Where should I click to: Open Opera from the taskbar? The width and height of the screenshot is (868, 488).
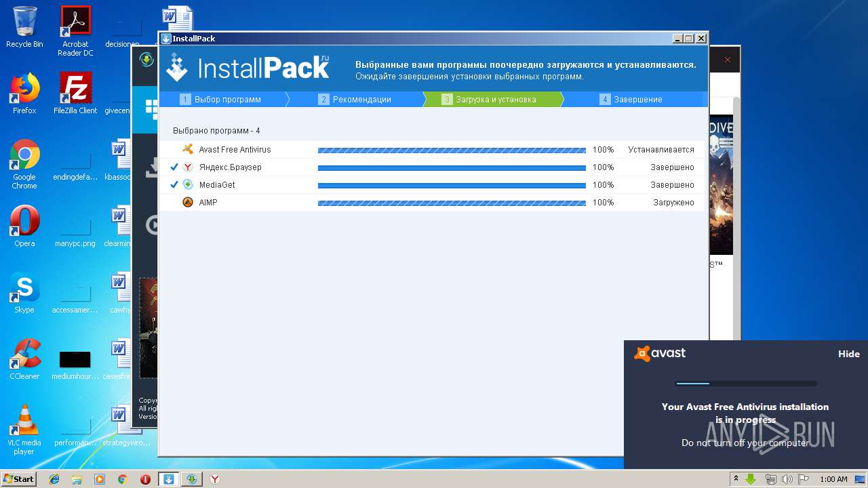point(145,479)
